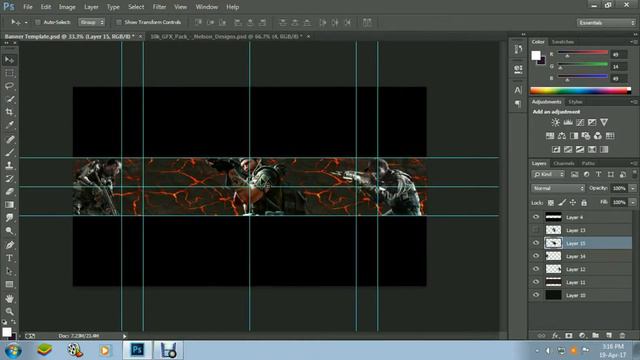Switch to the Channels tab
Image resolution: width=640 pixels, height=360 pixels.
pyautogui.click(x=564, y=163)
